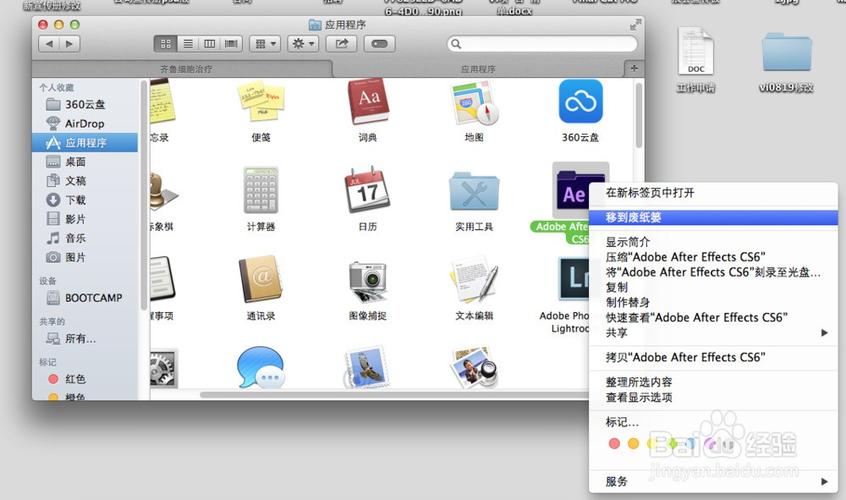
Task: Choose 移到废纸篓 from context menu
Action: [713, 217]
